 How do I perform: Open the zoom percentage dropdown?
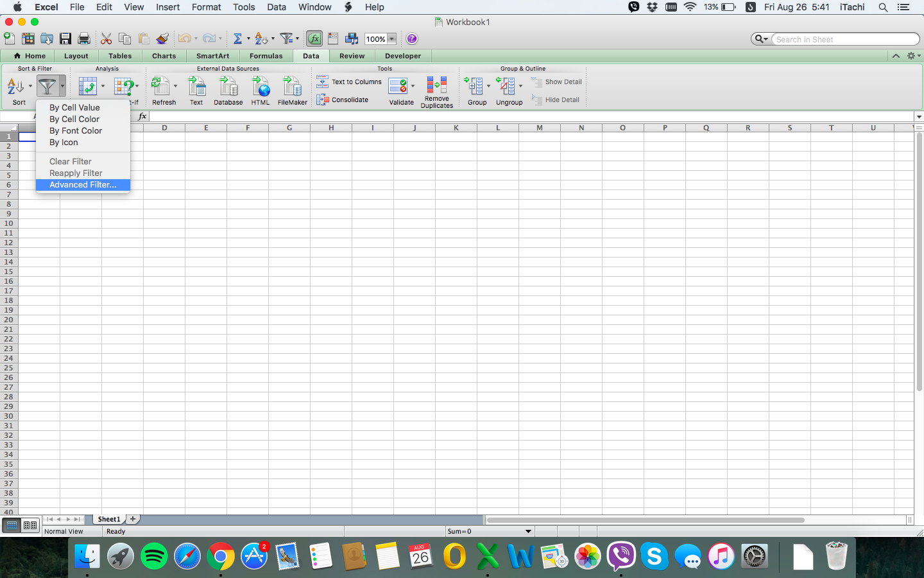[391, 39]
